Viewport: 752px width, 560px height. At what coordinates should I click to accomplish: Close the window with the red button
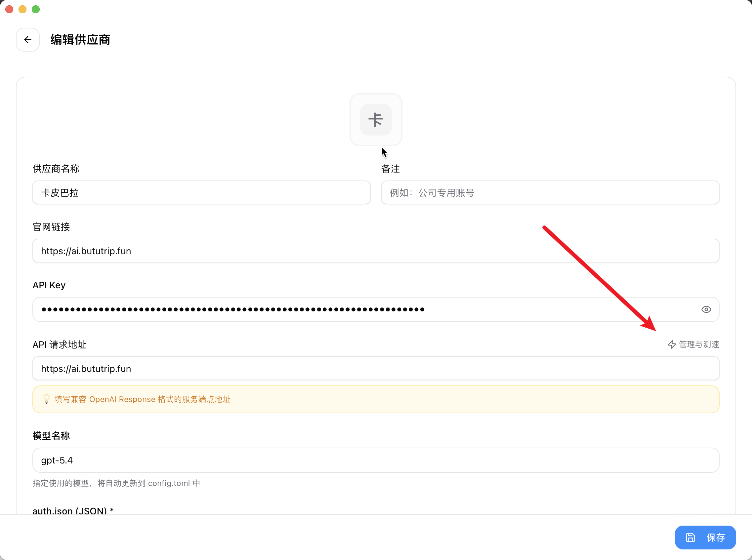pos(10,9)
